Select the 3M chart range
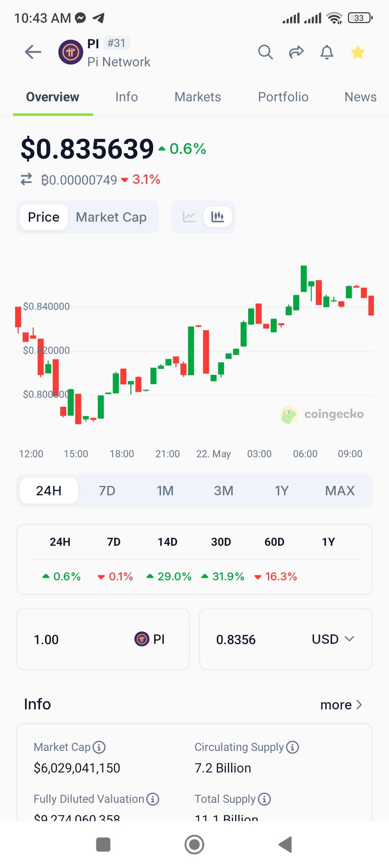Screen dimensions: 389x868 (x=224, y=491)
